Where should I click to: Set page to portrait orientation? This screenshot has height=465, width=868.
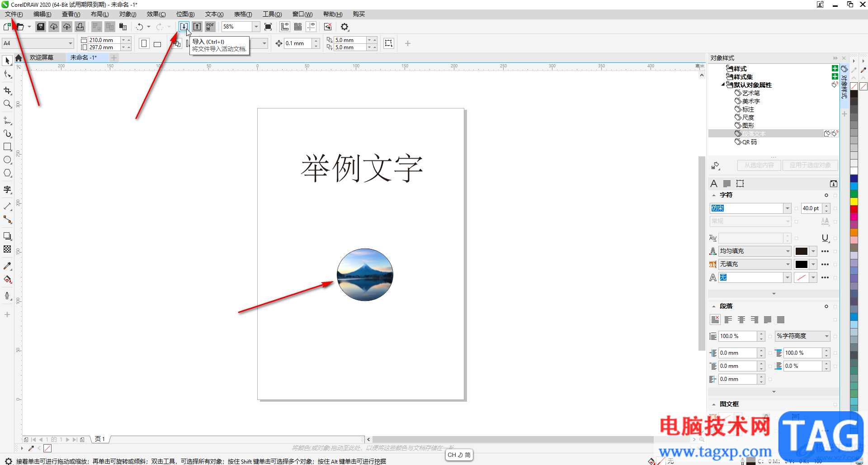point(144,43)
